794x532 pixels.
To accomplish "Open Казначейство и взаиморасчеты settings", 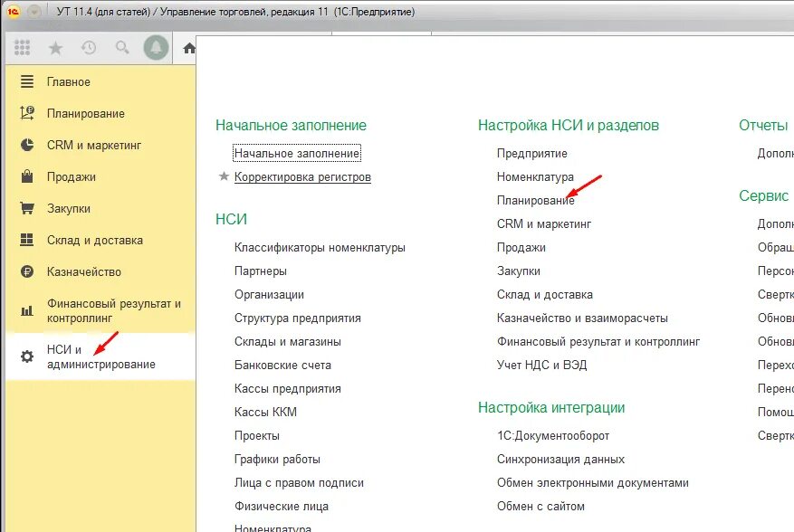I will (x=582, y=318).
